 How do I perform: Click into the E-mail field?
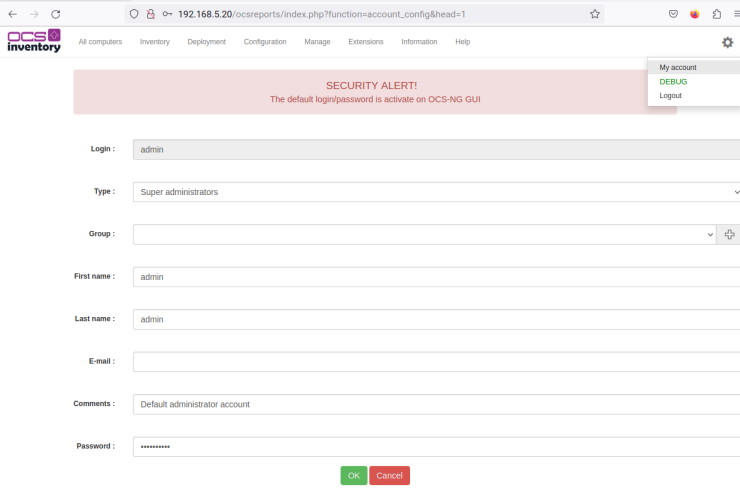click(x=436, y=362)
